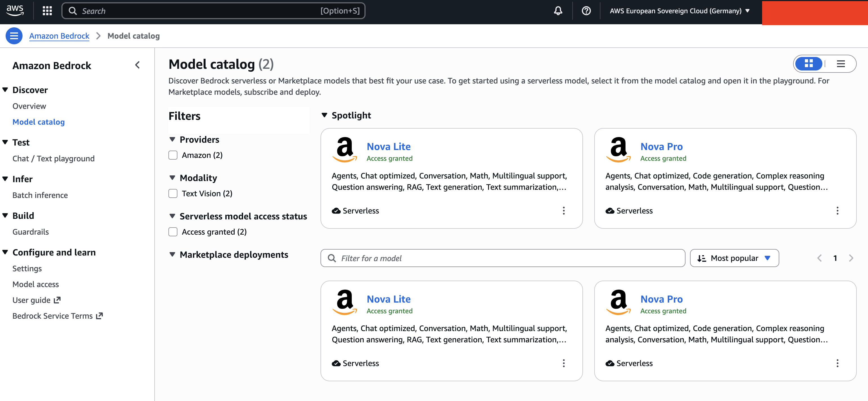This screenshot has height=401, width=868.
Task: Open Spotlight Nova Pro three-dot menu
Action: pyautogui.click(x=837, y=211)
